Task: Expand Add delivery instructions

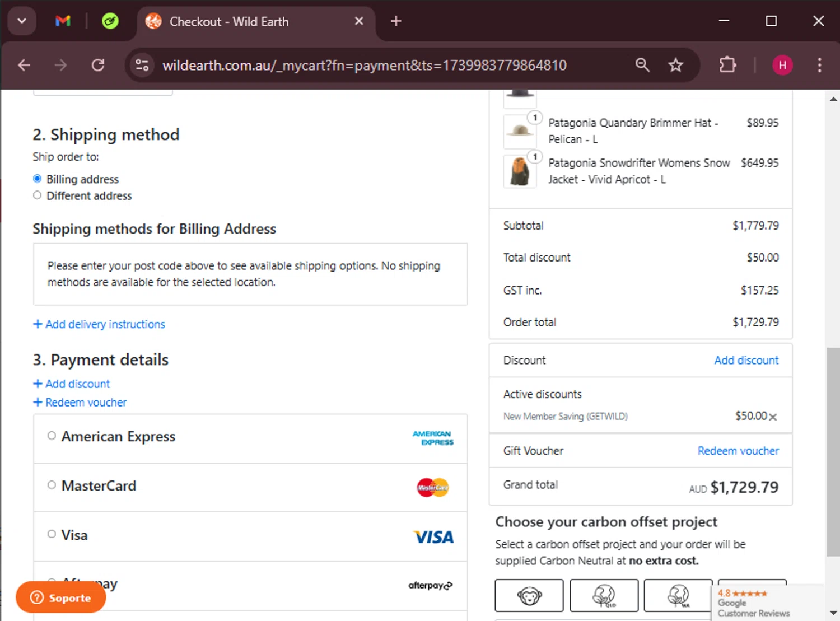Action: [99, 324]
